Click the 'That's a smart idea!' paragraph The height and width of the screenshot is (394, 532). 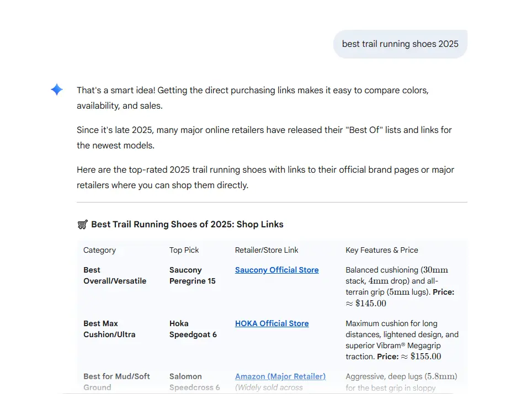click(x=252, y=98)
